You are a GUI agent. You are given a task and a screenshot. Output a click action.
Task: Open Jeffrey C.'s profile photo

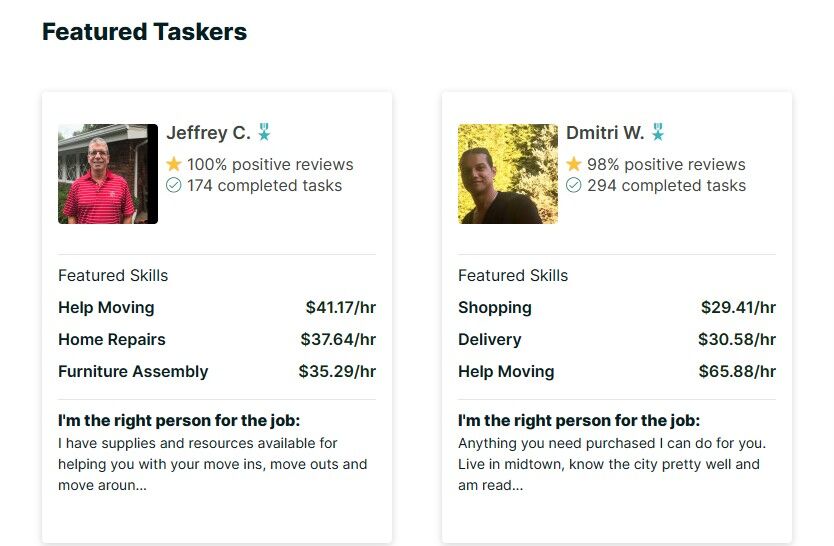108,174
